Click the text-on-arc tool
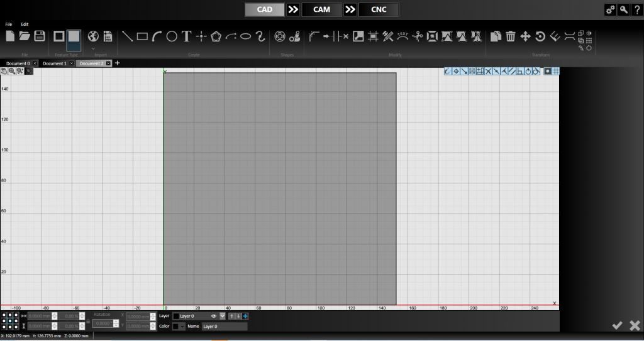Screen dimensions: 644x341 (x=402, y=36)
